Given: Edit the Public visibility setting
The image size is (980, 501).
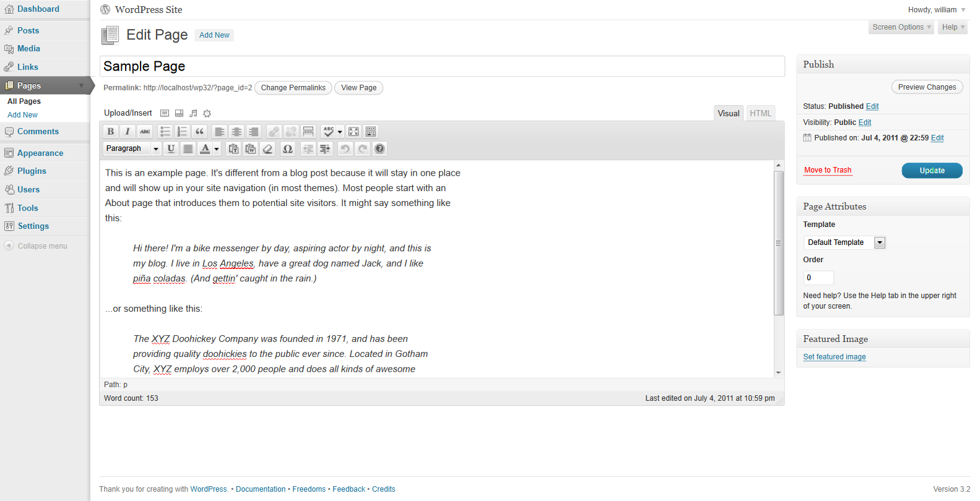Looking at the screenshot, I should (865, 122).
